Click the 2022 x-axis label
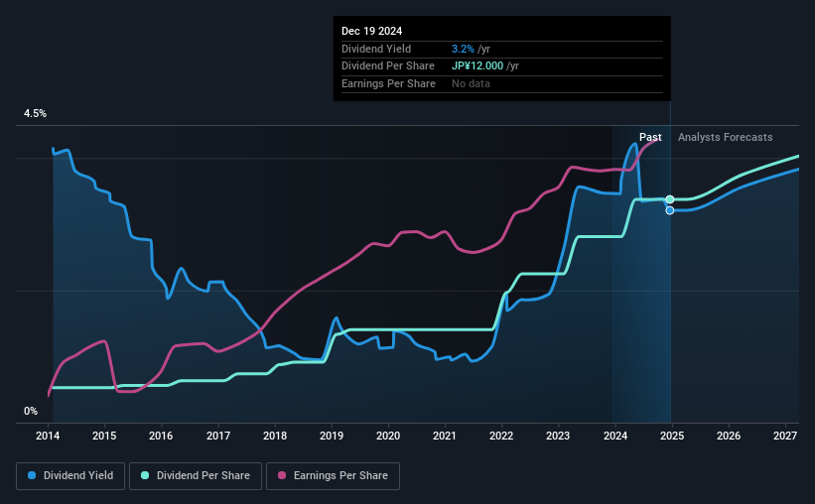 pos(501,436)
